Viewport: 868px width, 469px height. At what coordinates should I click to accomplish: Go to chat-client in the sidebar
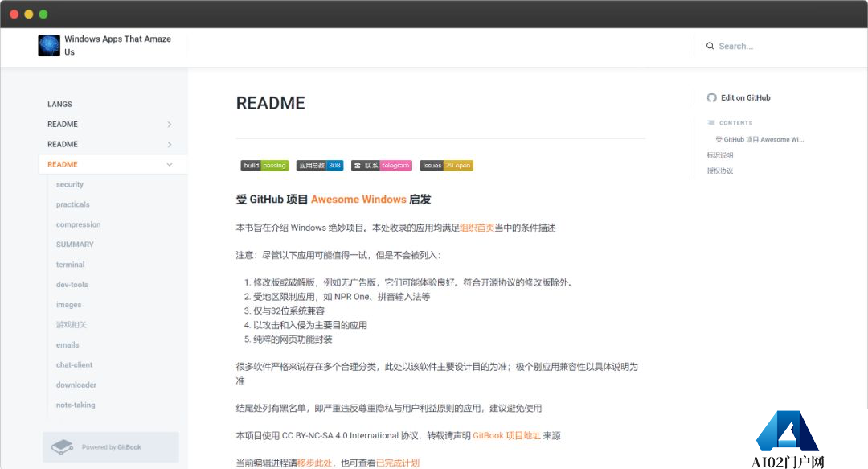point(74,364)
